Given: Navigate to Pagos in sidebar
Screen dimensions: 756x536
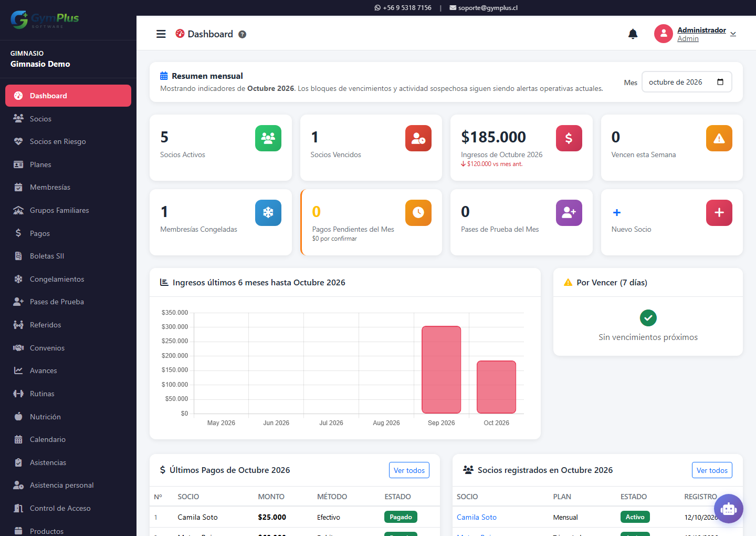Looking at the screenshot, I should point(68,233).
